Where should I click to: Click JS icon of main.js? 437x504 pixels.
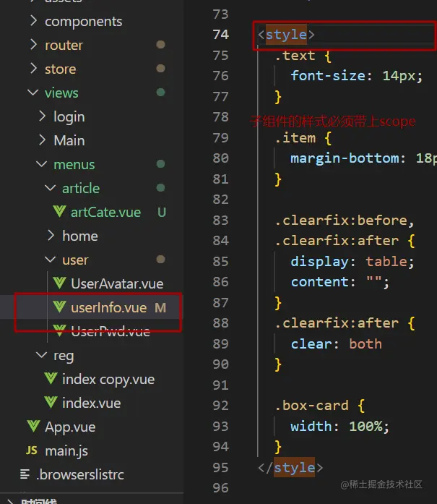click(x=32, y=450)
